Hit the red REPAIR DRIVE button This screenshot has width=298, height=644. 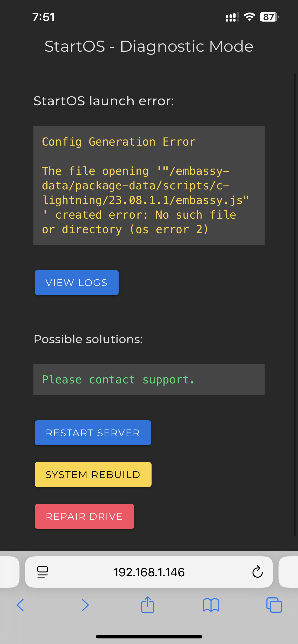tap(84, 516)
